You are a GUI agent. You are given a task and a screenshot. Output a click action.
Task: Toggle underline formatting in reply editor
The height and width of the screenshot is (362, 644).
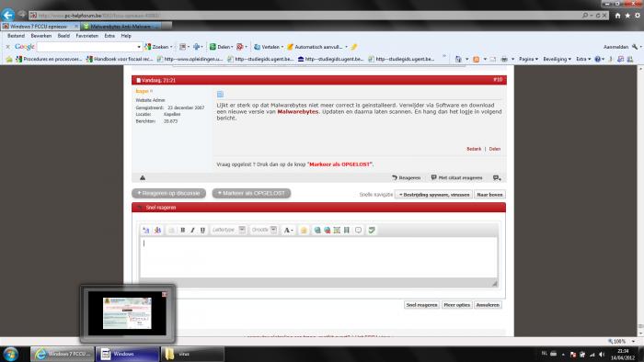tap(202, 230)
